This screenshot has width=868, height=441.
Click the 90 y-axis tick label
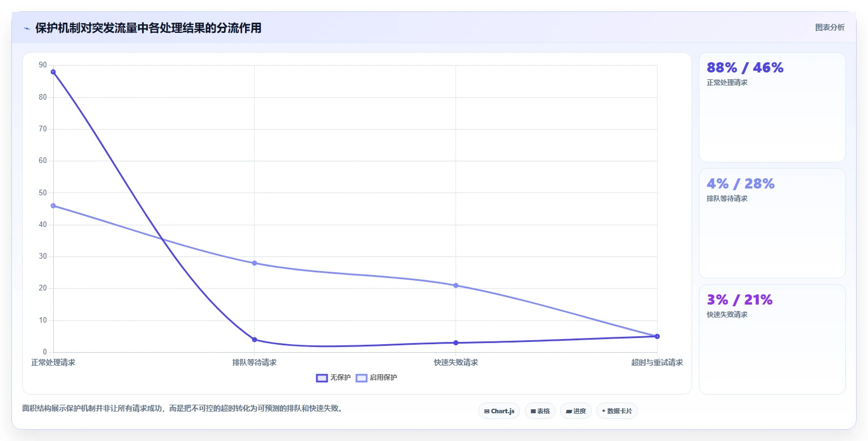43,65
